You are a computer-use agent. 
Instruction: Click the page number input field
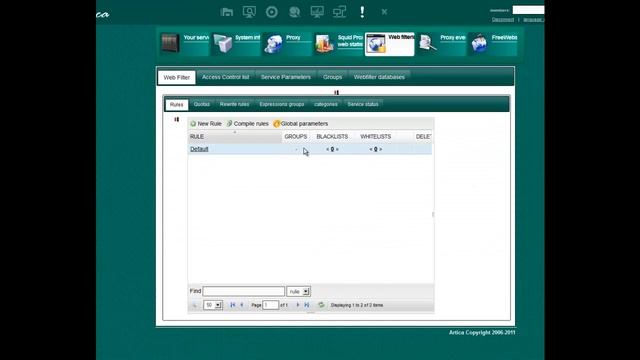[x=270, y=305]
